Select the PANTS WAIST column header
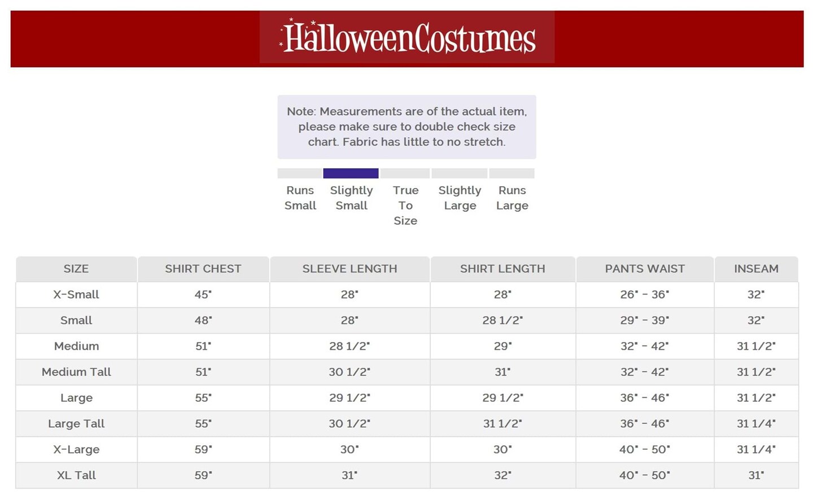The height and width of the screenshot is (504, 813). click(645, 269)
